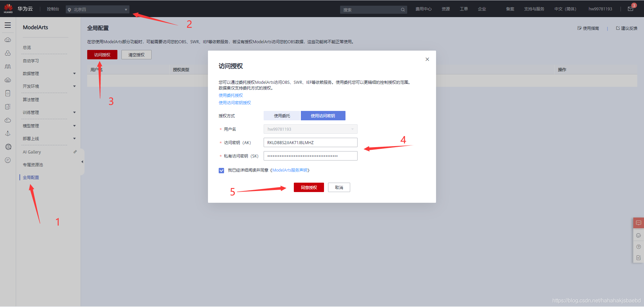
Task: Click the top bar 搜索 search field
Action: coord(370,10)
